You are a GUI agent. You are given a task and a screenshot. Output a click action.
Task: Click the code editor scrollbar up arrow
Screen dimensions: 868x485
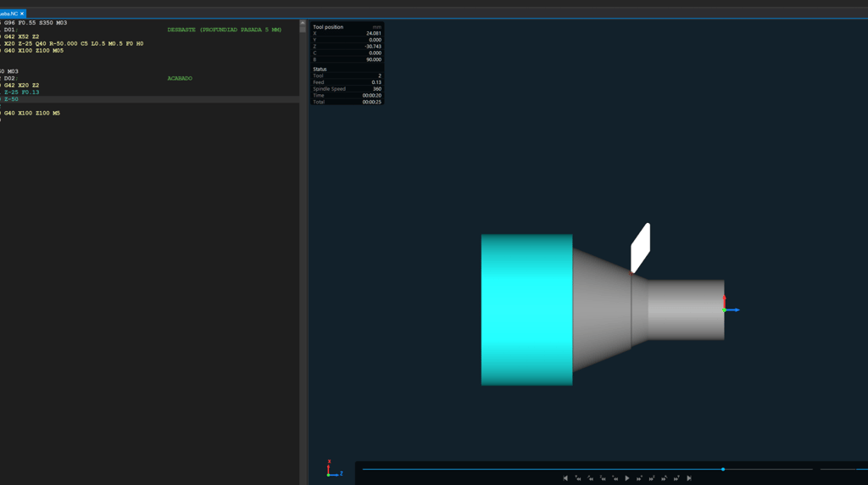point(303,23)
